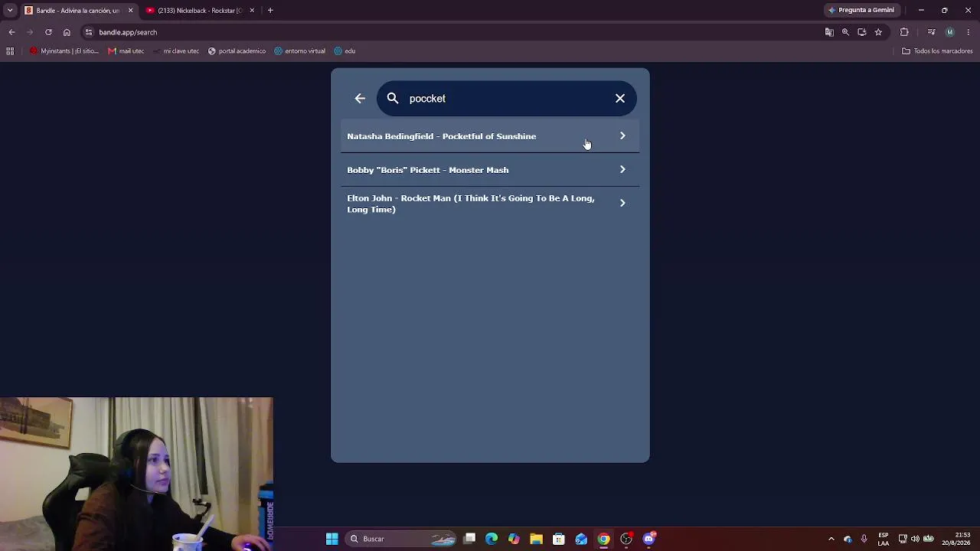Viewport: 980px width, 551px height.
Task: Click the install app icon
Action: 862,32
